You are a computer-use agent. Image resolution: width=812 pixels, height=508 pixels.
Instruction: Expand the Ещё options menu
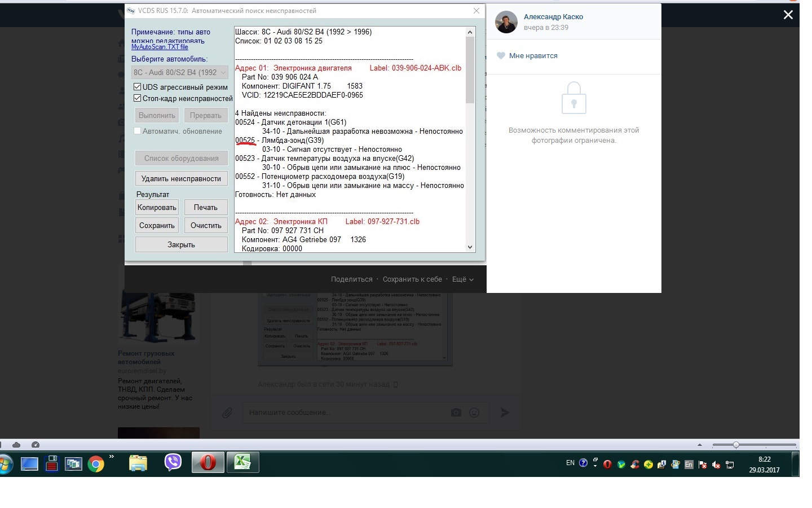tap(463, 279)
